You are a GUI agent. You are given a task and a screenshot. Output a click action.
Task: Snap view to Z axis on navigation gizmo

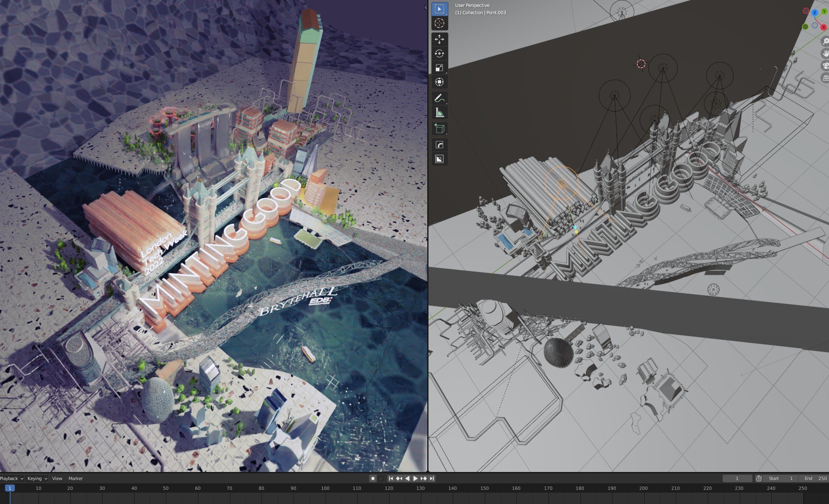click(815, 13)
